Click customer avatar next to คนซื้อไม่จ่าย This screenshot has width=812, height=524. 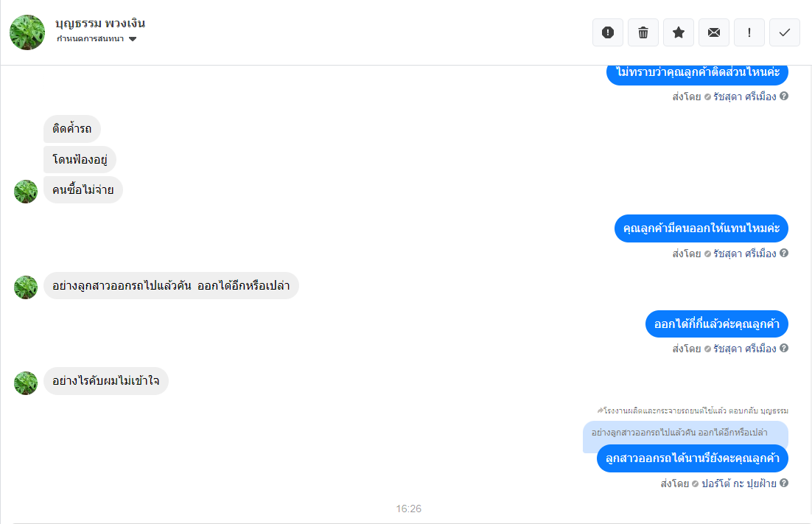tap(26, 192)
